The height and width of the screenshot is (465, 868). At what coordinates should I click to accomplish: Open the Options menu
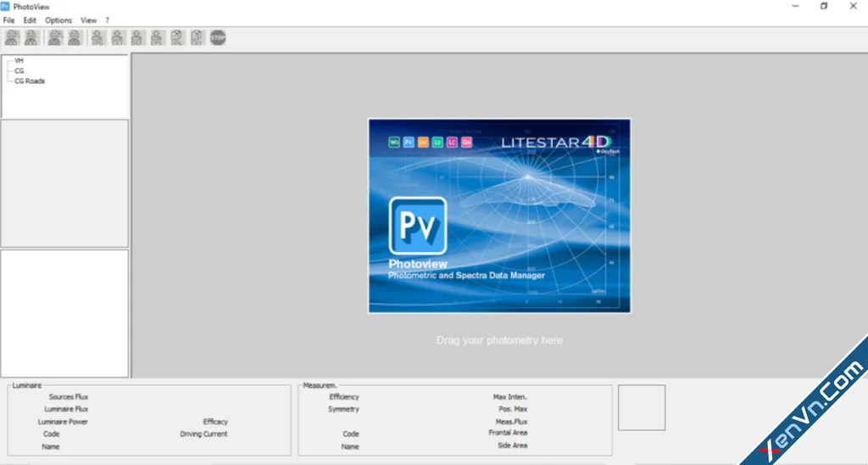tap(58, 20)
